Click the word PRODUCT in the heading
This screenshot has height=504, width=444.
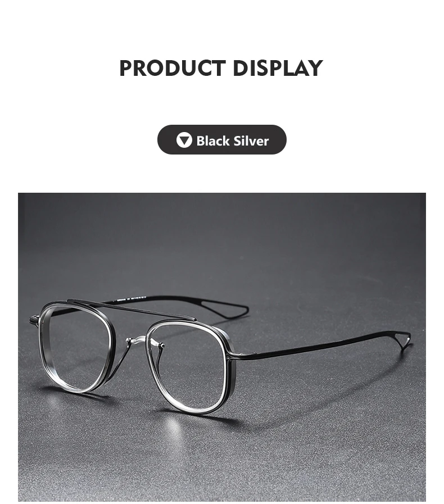[x=173, y=68]
